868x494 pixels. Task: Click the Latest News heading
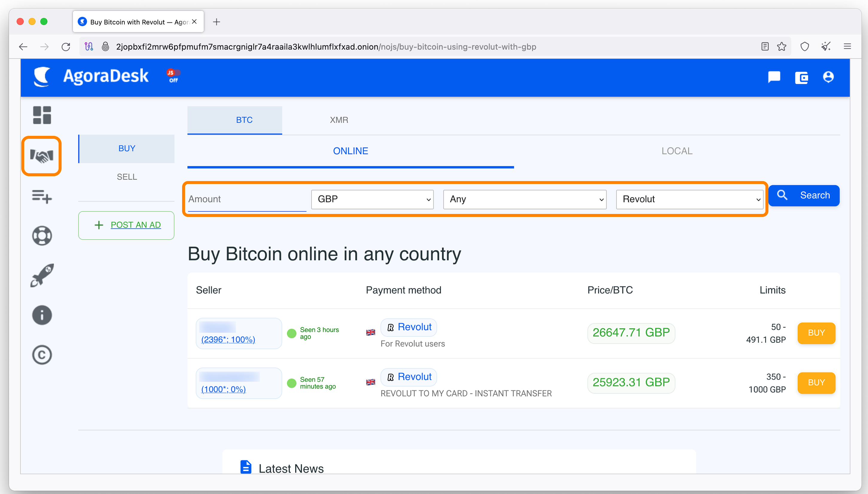coord(291,469)
